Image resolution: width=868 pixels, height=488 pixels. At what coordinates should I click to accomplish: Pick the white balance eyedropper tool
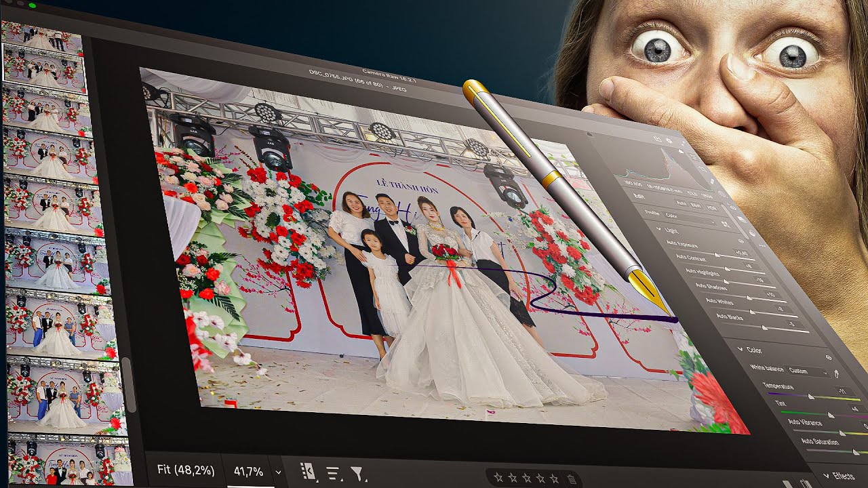(x=836, y=373)
